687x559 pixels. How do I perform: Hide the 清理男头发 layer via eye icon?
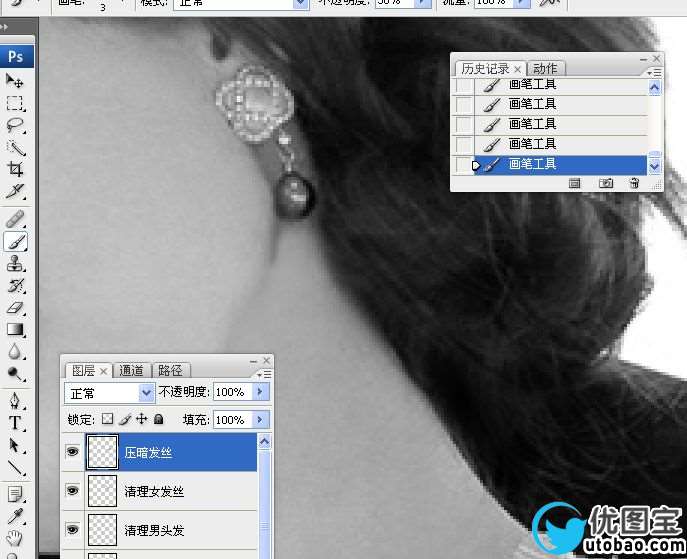[72, 530]
